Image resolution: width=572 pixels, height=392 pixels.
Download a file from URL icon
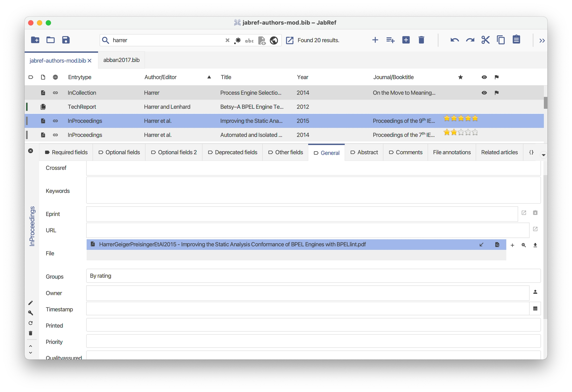click(535, 245)
